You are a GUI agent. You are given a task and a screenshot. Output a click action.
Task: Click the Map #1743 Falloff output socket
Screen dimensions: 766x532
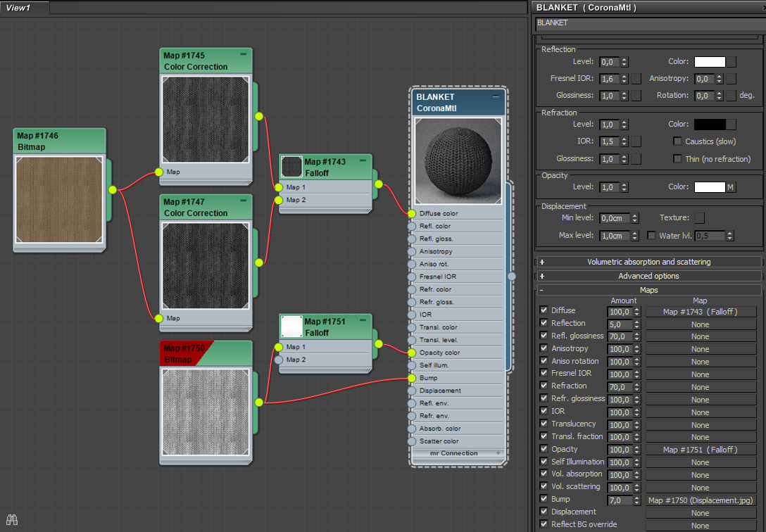379,184
